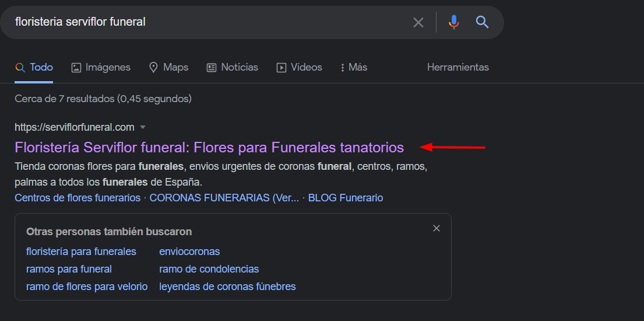644x321 pixels.
Task: Open the Vídeos tab
Action: pos(299,67)
